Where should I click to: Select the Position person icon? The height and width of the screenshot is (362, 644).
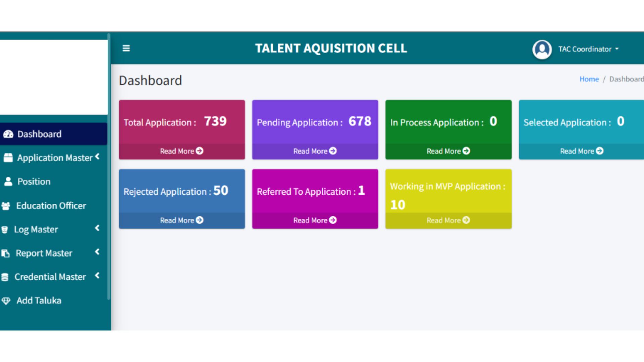coord(7,181)
